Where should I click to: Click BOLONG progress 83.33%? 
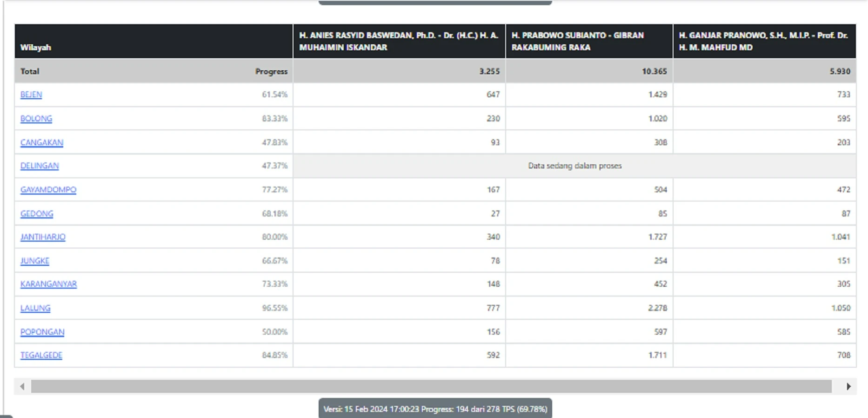[x=275, y=119]
